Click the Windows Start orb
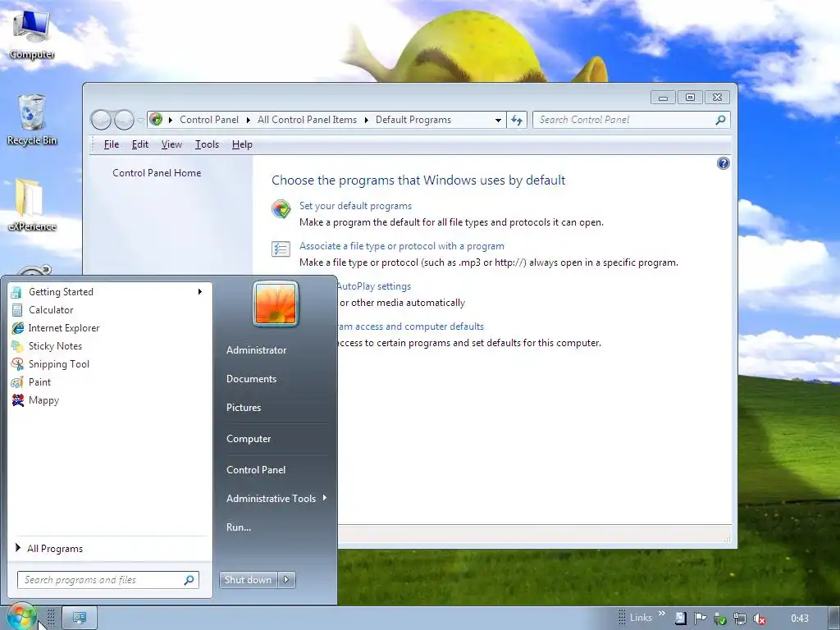Screen dimensions: 840x630 click(x=21, y=617)
